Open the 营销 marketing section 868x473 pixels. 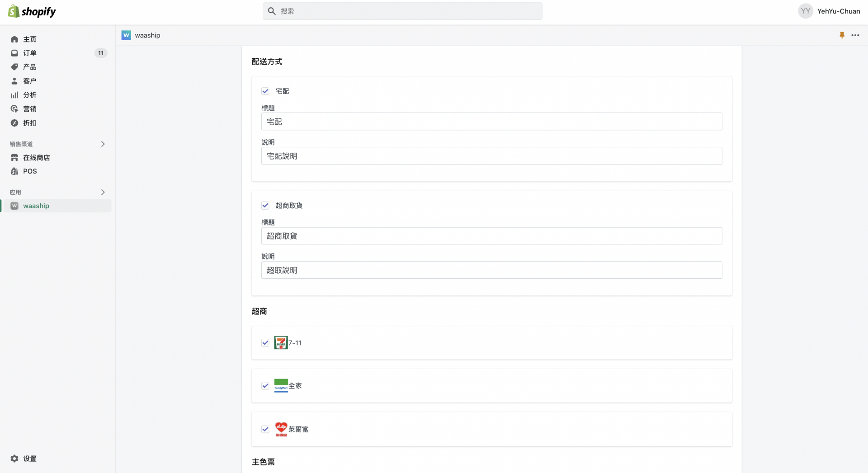coord(30,109)
